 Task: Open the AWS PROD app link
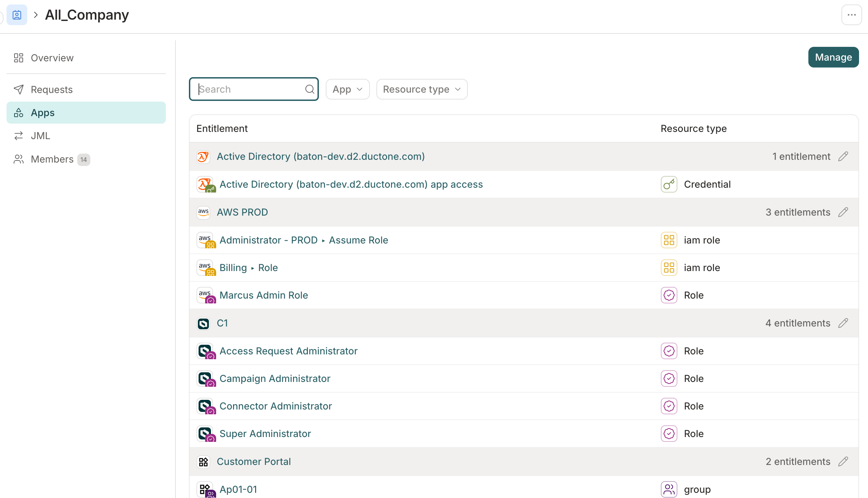[242, 212]
